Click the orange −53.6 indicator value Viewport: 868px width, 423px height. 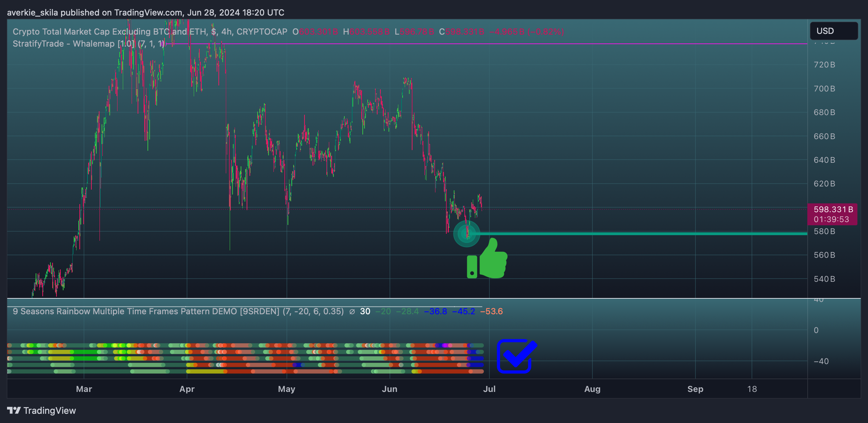[492, 311]
